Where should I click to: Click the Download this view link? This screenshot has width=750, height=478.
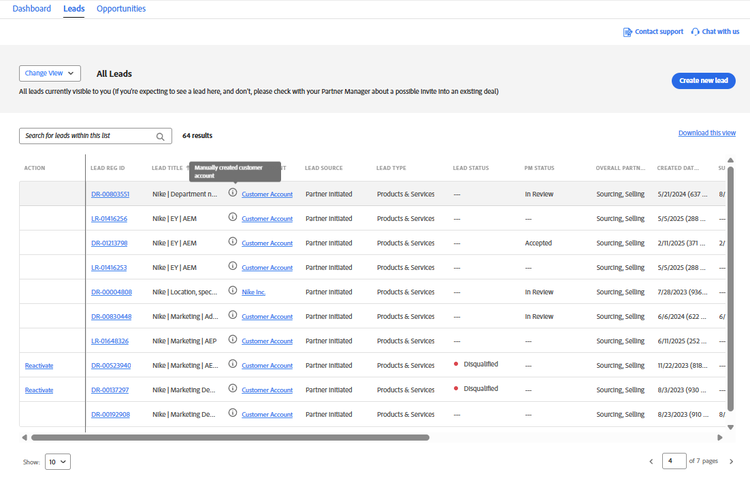coord(706,133)
